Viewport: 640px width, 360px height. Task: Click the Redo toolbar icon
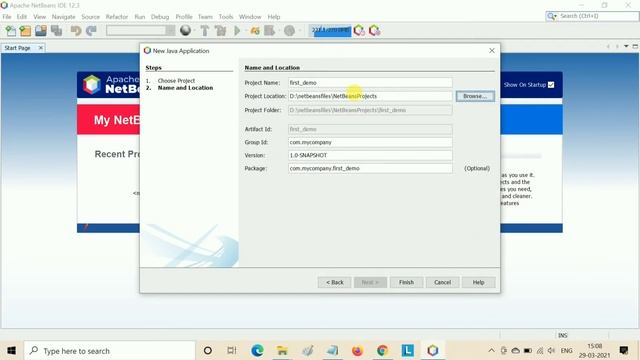(91, 31)
